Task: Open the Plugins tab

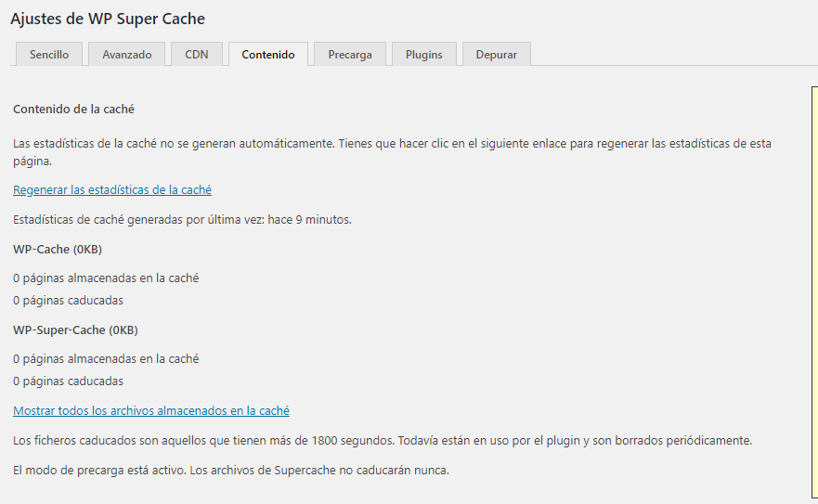Action: point(424,54)
